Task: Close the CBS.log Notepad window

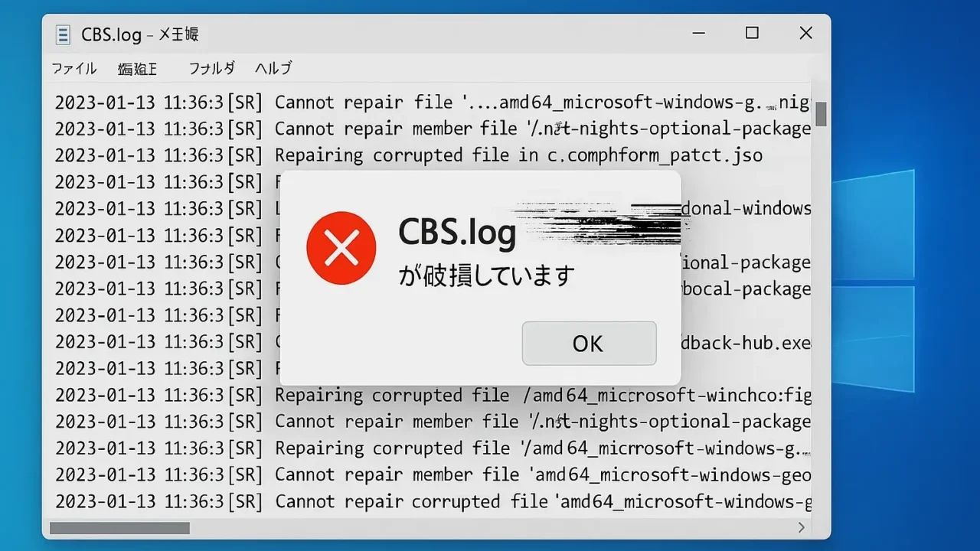Action: [x=805, y=33]
